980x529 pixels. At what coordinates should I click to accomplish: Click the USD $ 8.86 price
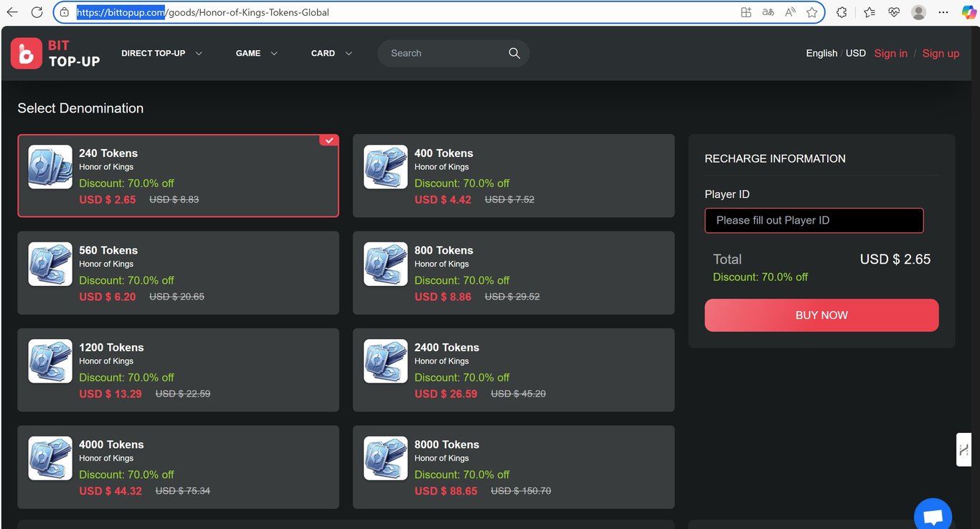(443, 297)
